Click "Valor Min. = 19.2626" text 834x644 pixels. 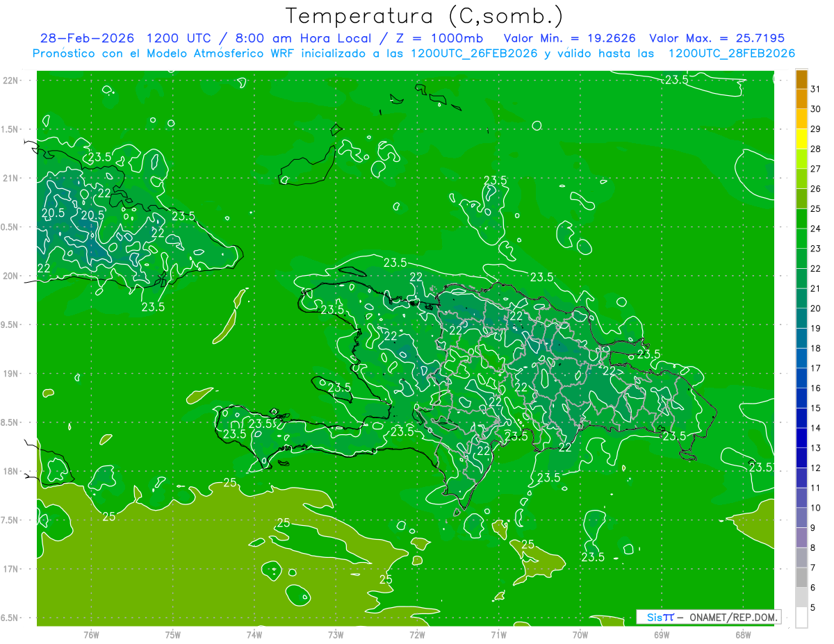click(x=570, y=38)
